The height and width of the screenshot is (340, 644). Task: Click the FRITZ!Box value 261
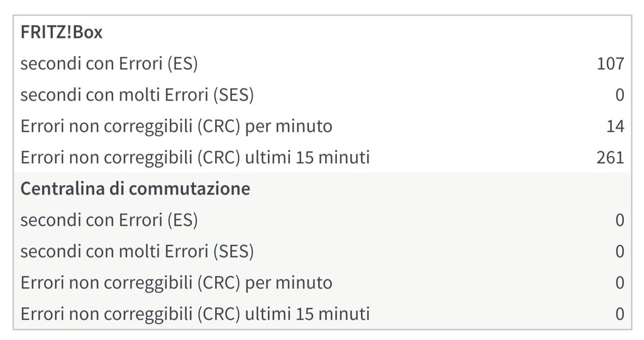click(x=610, y=157)
